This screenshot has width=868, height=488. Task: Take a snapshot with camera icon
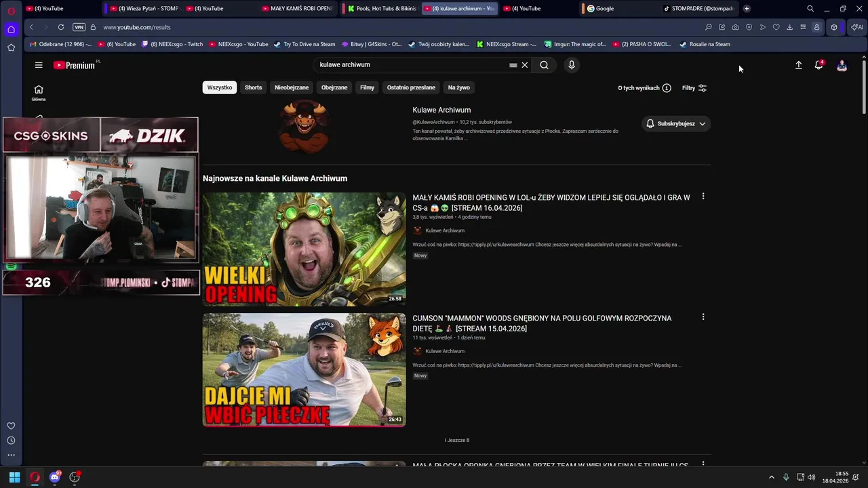point(736,27)
